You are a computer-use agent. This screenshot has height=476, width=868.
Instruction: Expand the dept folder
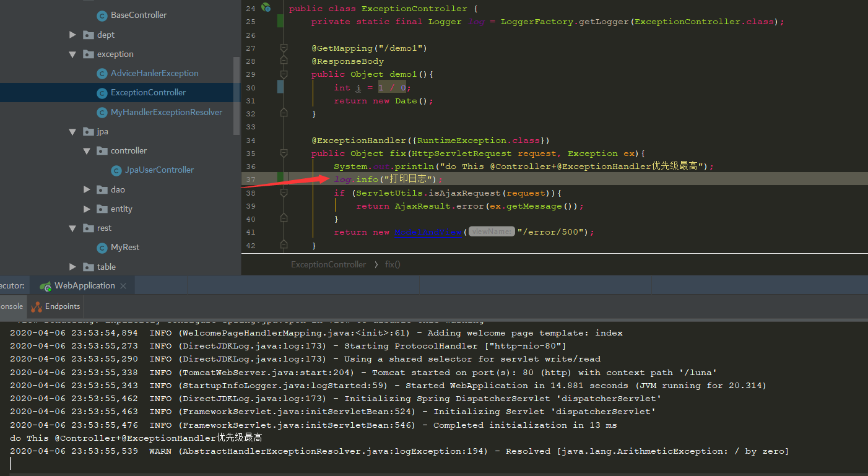tap(73, 35)
